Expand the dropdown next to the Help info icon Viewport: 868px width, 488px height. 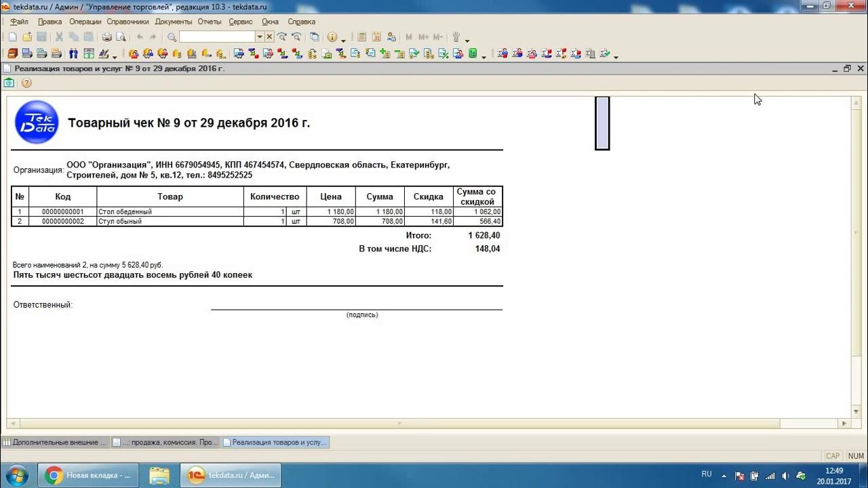tap(343, 39)
